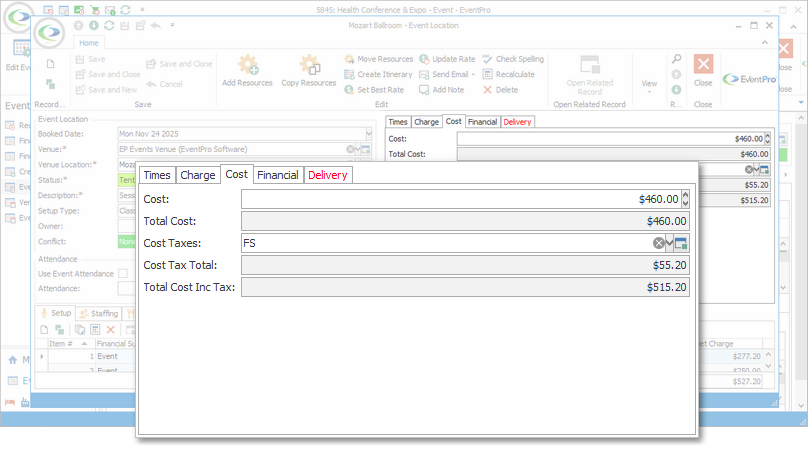Switch to the enlarged Charge tab
This screenshot has height=449, width=808.
[198, 175]
